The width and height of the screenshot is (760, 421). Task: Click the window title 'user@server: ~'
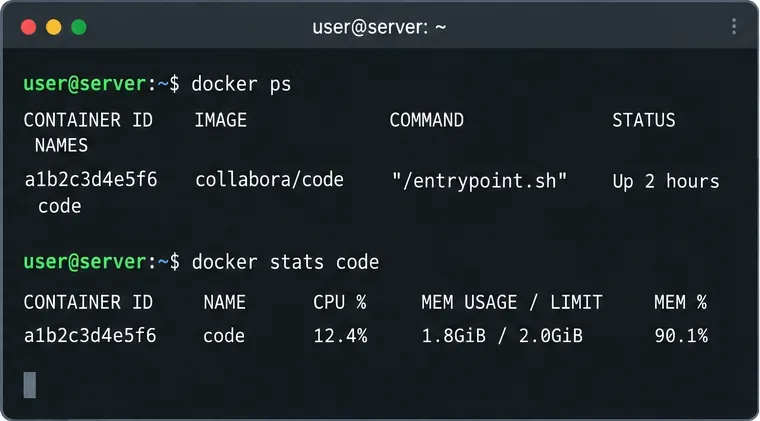pyautogui.click(x=379, y=27)
